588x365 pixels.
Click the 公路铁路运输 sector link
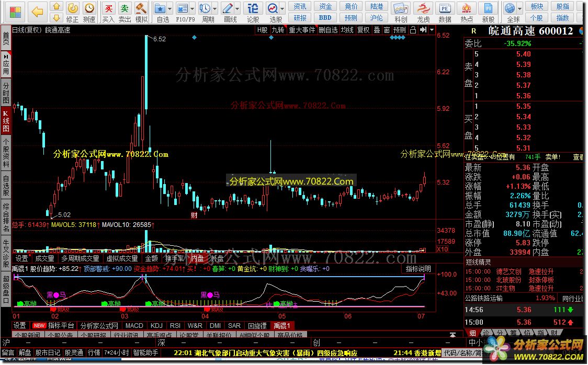pos(484,298)
